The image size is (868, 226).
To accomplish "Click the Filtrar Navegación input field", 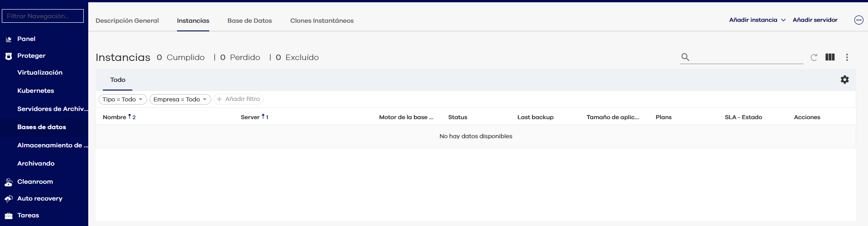I will tap(43, 16).
